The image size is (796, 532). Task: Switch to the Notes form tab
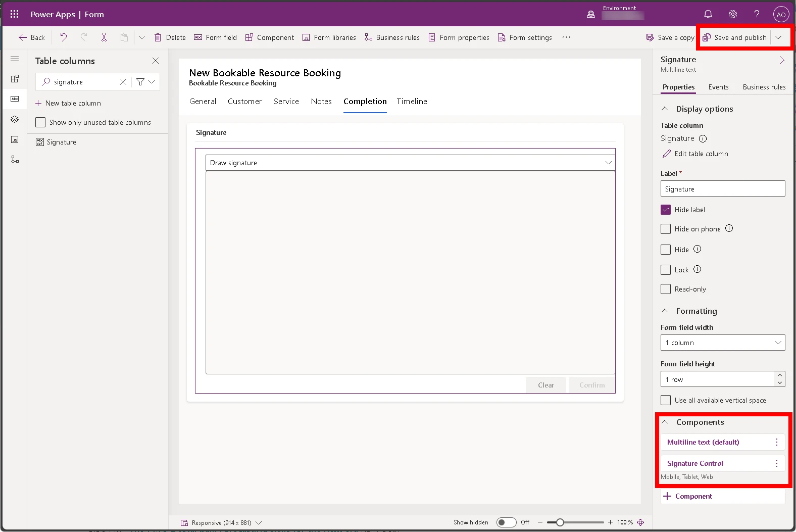(321, 101)
